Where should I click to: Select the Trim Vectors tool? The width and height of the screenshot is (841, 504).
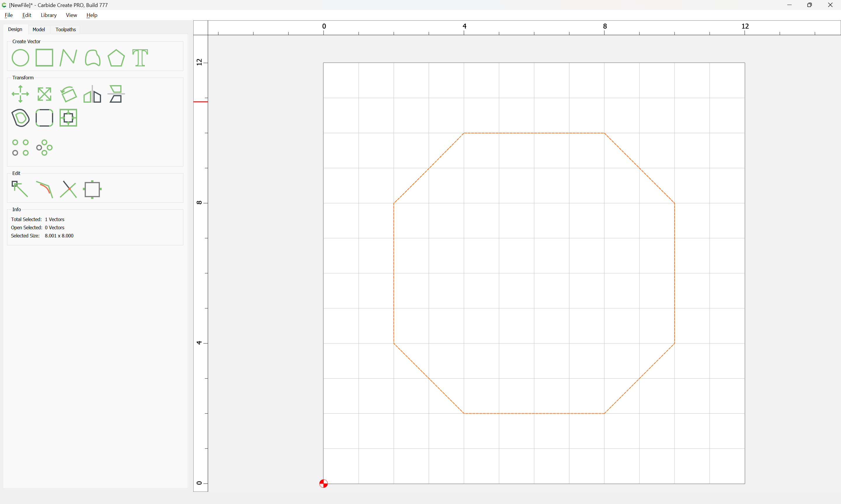(68, 189)
